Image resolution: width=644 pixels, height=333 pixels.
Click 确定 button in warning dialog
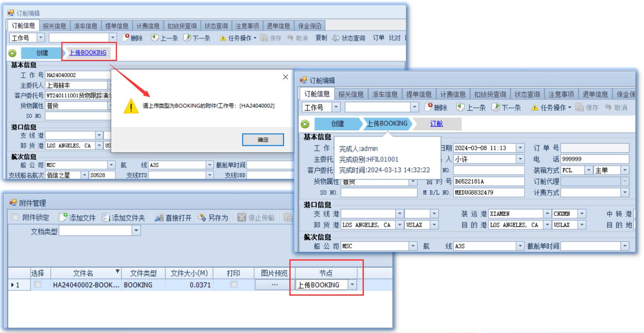tap(263, 140)
